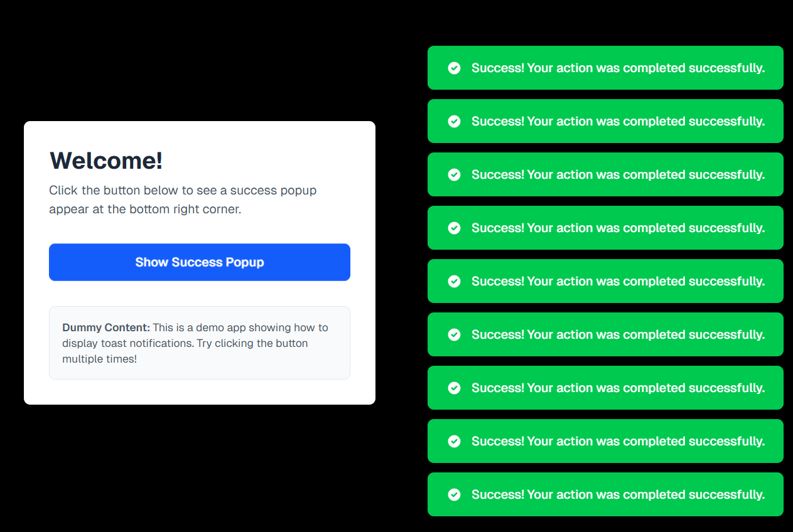
Task: Click the checkmark icon in the bottommost toast
Action: point(455,494)
